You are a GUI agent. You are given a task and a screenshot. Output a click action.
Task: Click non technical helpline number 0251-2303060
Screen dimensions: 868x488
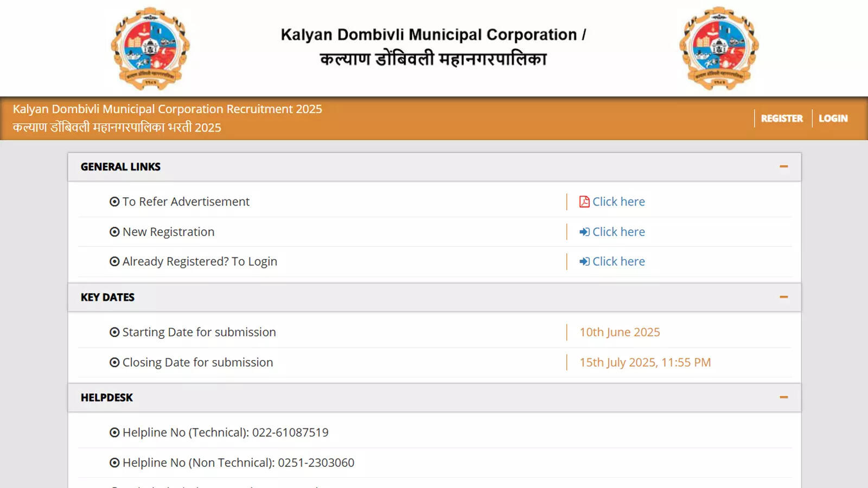[316, 463]
